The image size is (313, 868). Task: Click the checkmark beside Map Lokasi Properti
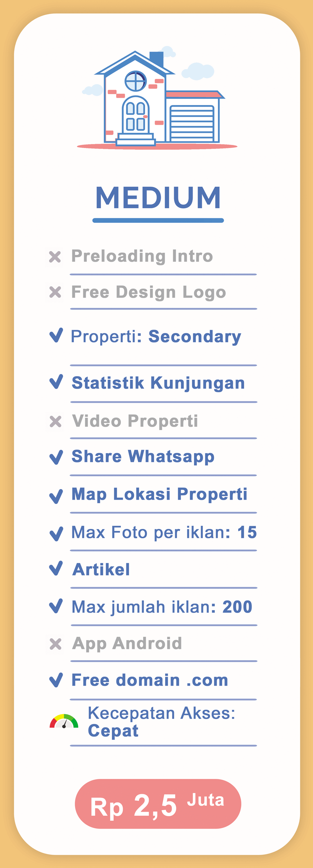(56, 496)
